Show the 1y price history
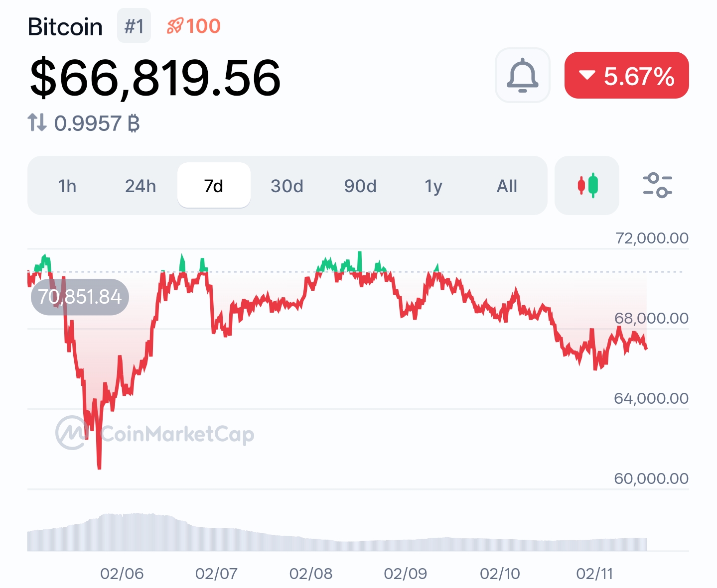This screenshot has width=717, height=588. 433,186
